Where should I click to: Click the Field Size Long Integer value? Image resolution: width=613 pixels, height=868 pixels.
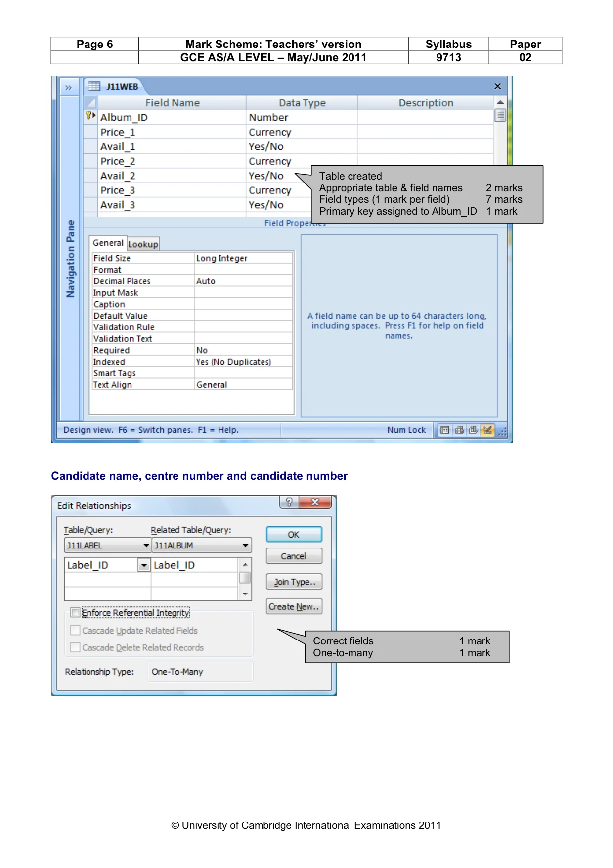click(243, 258)
